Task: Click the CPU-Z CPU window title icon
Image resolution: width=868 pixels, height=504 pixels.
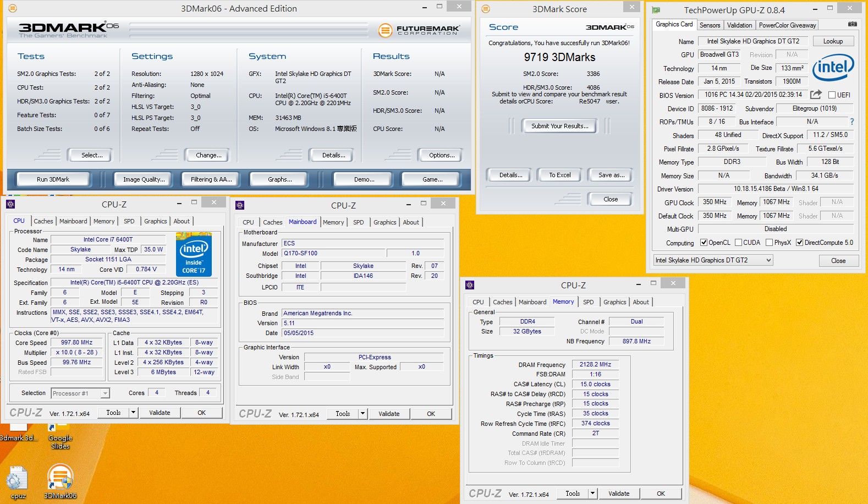Action: pyautogui.click(x=10, y=204)
